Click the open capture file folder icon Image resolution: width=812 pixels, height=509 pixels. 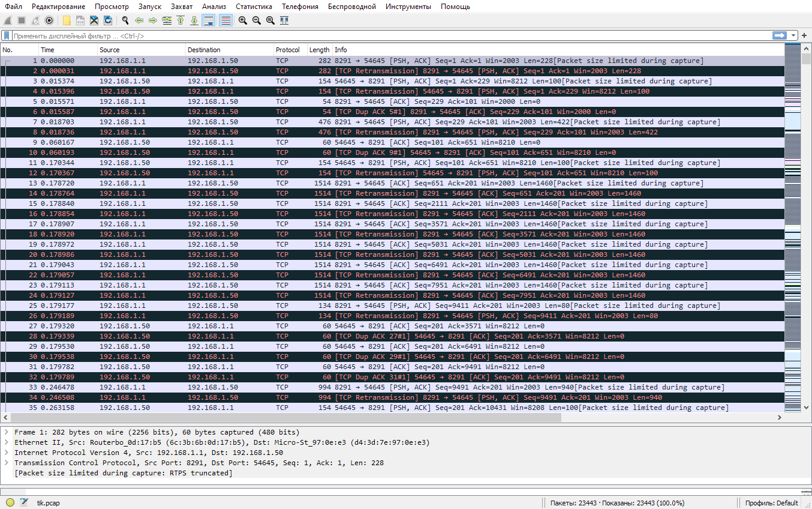click(x=67, y=20)
